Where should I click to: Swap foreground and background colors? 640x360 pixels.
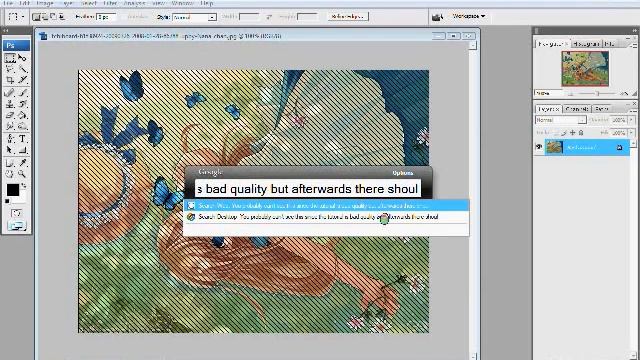(24, 186)
